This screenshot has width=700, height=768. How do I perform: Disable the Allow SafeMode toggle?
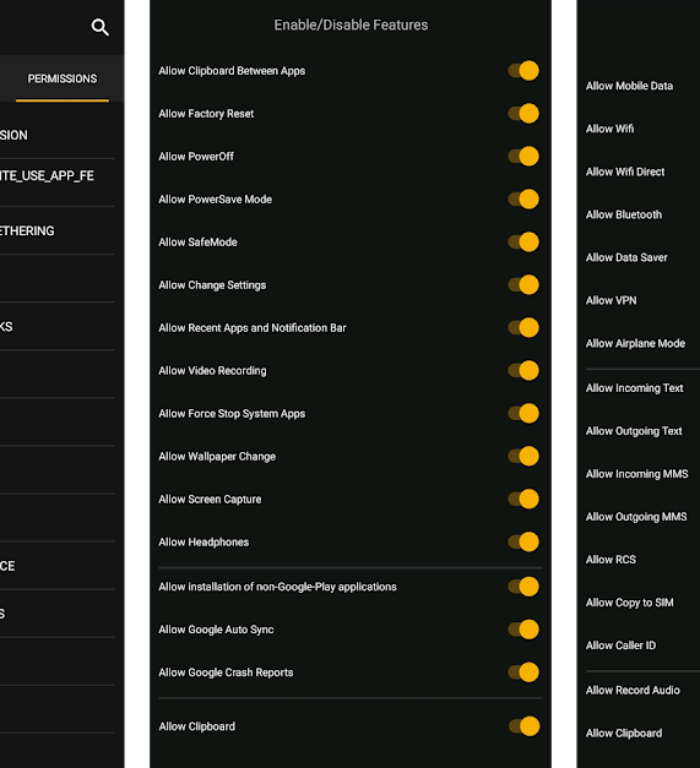point(523,242)
